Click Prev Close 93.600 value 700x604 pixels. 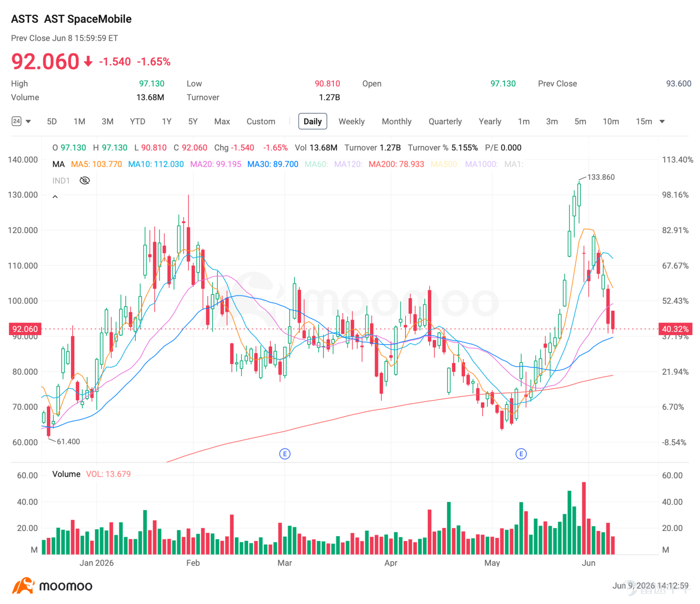[x=679, y=84]
